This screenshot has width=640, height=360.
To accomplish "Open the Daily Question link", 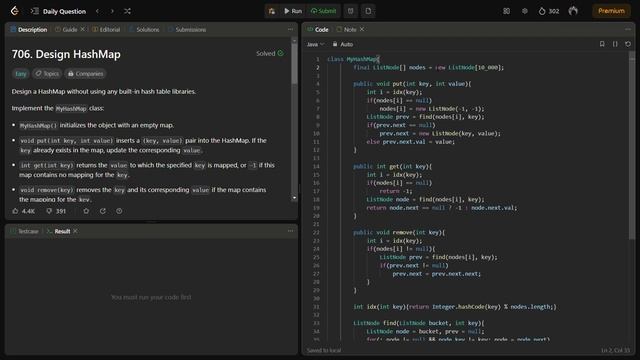I will 64,11.
